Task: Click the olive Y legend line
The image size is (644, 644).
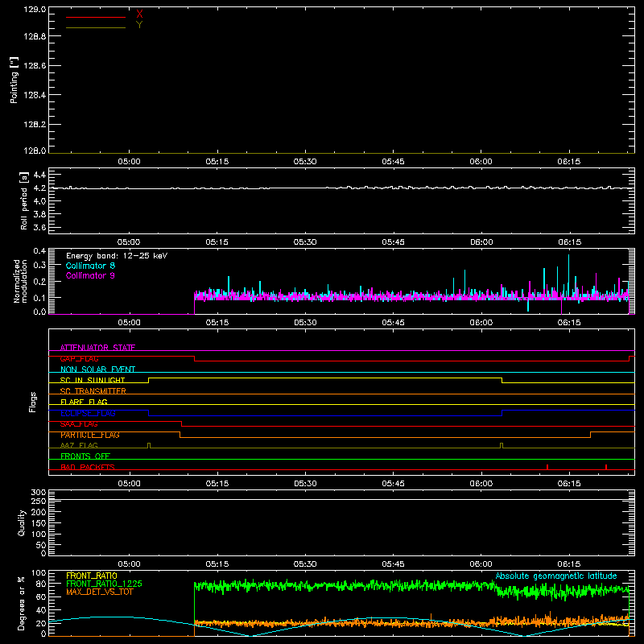Action: (96, 27)
